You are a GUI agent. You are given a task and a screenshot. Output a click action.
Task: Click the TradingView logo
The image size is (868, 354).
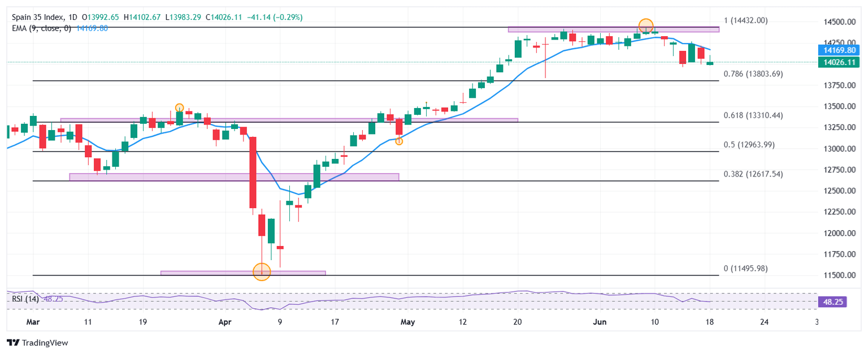[x=37, y=343]
